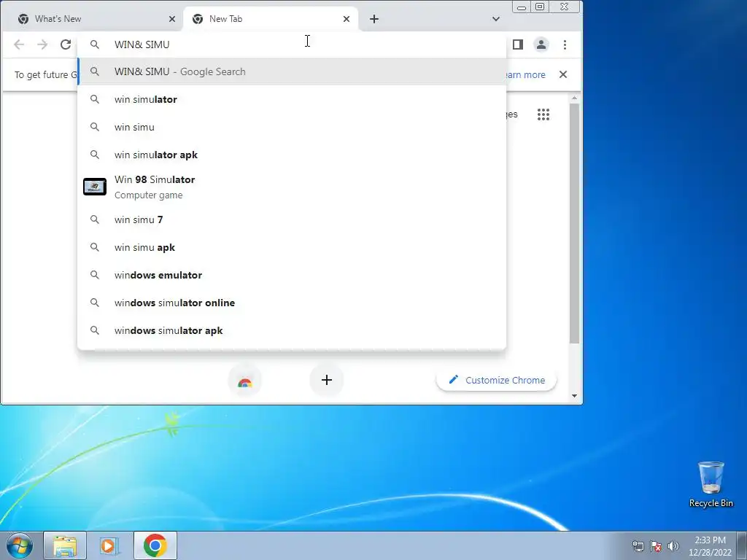Screen dimensions: 747x560
Task: Open the profile avatar icon
Action: coord(541,44)
